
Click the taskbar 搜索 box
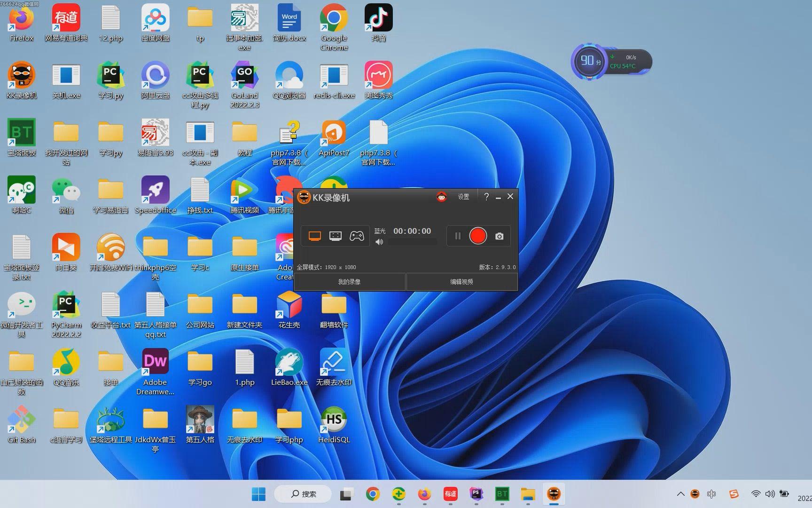(303, 494)
